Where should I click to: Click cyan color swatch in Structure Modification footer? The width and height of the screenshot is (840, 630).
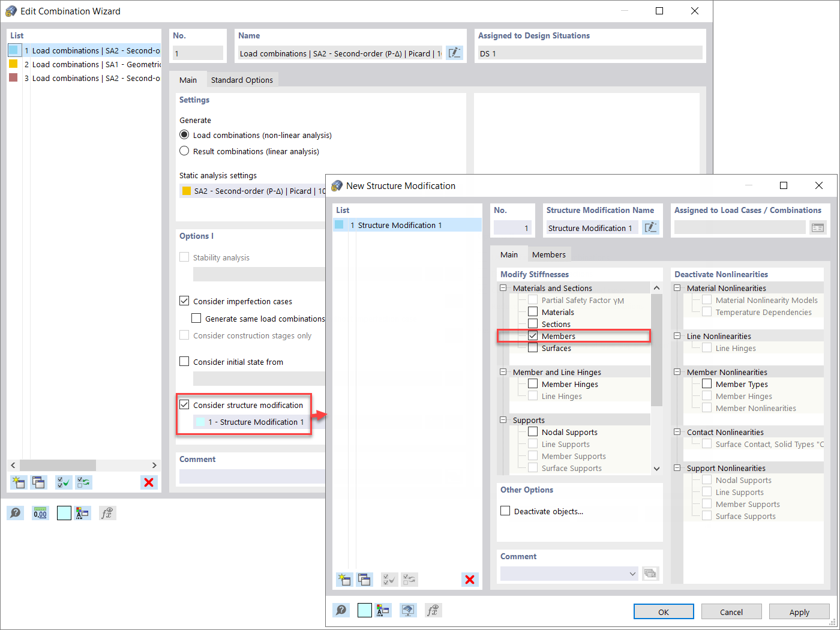(x=365, y=610)
